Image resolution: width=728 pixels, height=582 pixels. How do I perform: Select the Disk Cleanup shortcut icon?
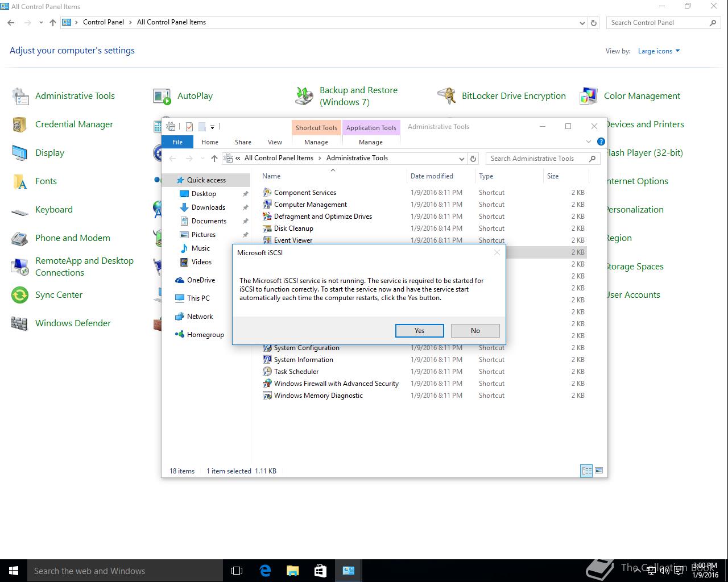267,228
